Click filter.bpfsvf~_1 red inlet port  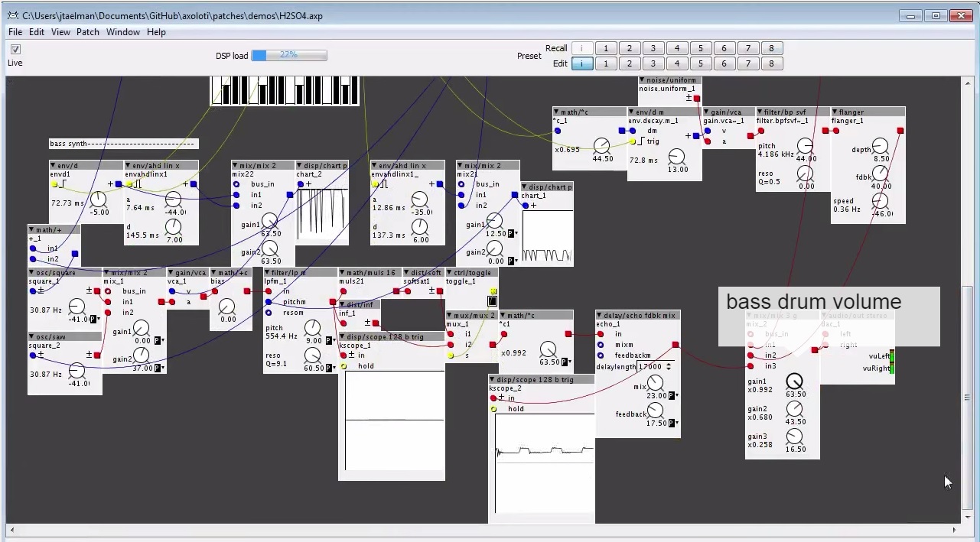tap(761, 131)
